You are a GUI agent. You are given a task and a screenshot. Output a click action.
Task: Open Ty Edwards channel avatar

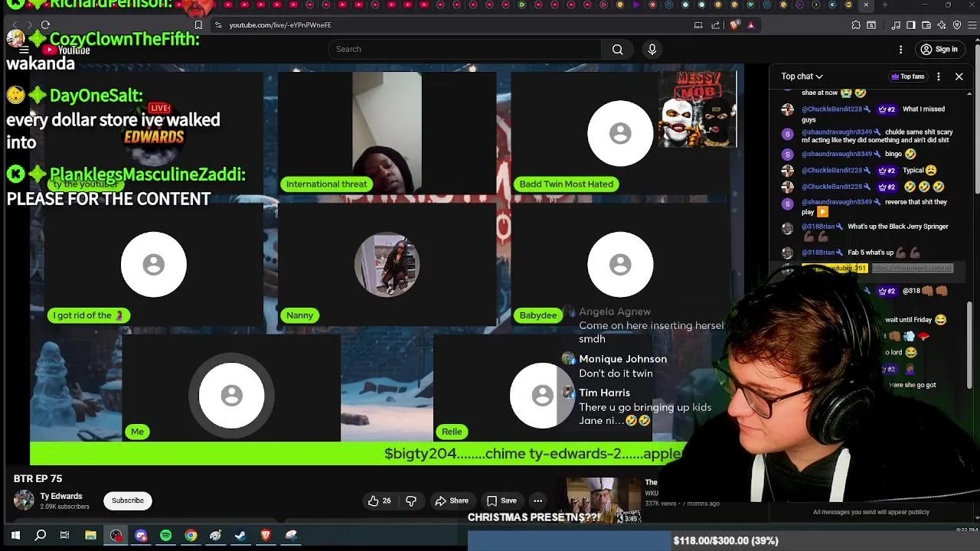pyautogui.click(x=24, y=500)
